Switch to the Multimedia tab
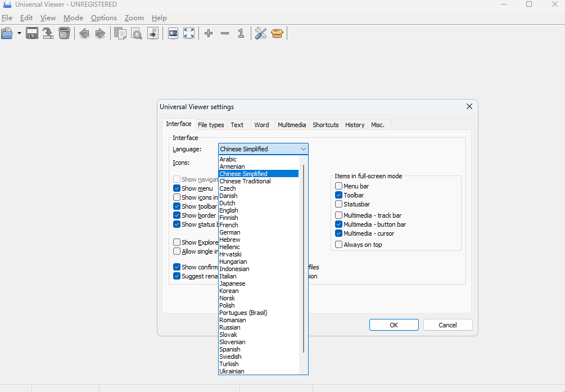The height and width of the screenshot is (392, 565). tap(292, 125)
